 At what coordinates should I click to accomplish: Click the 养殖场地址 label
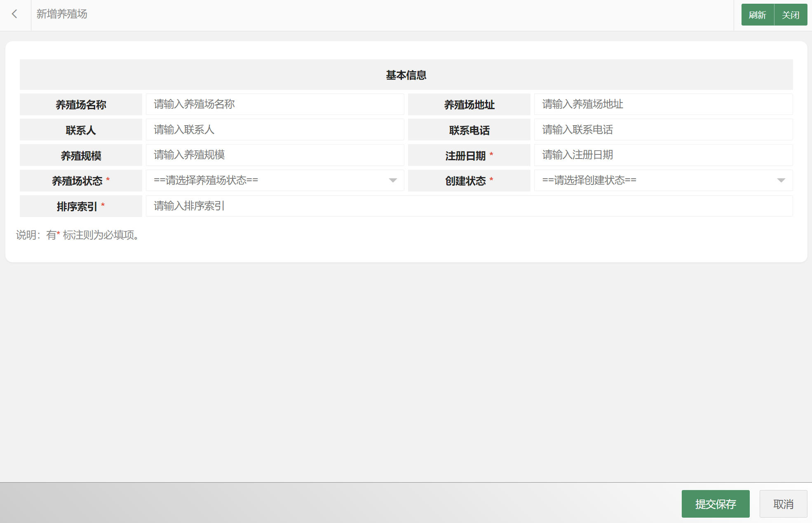469,105
